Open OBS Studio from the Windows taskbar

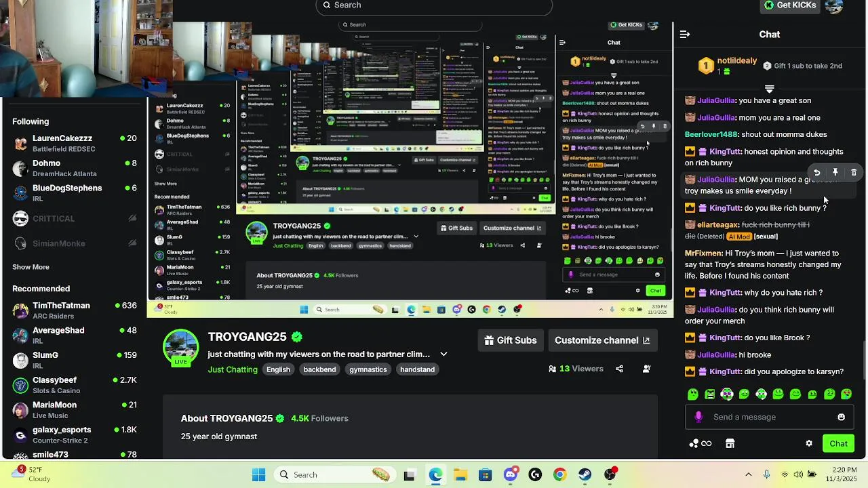click(610, 474)
